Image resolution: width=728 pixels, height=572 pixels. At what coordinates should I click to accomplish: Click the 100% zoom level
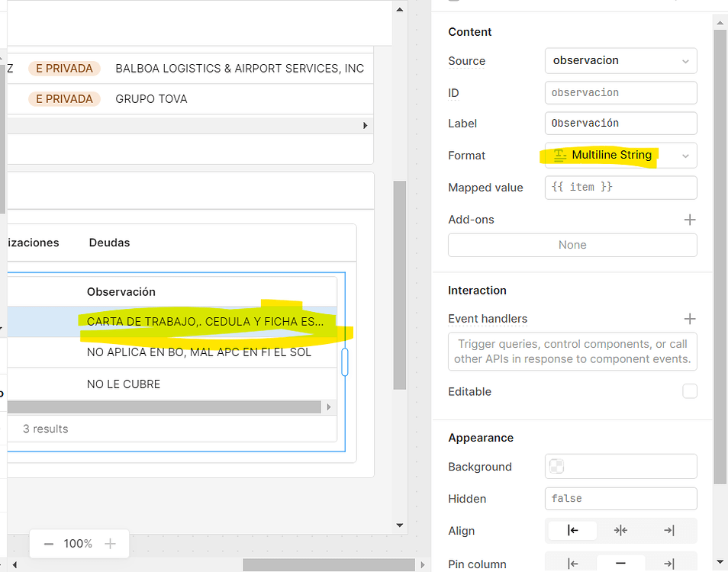[x=78, y=544]
